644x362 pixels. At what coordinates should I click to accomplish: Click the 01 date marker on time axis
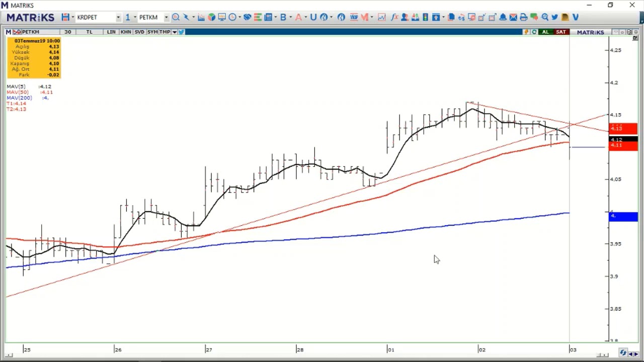click(x=391, y=349)
